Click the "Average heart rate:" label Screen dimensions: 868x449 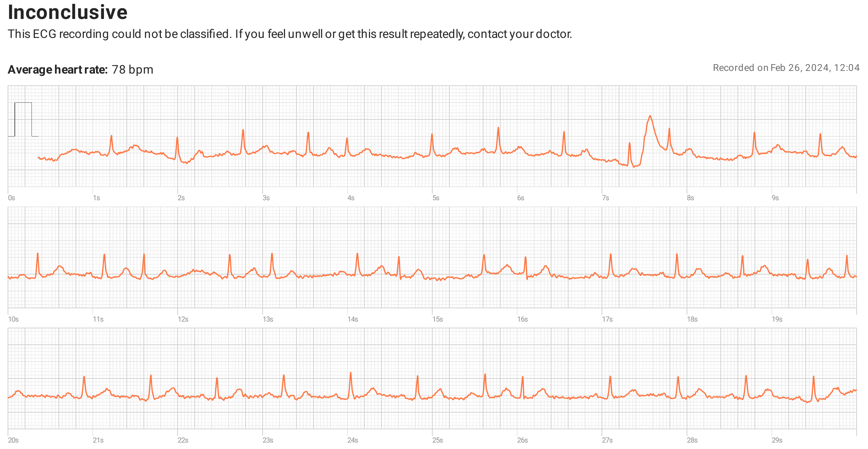(58, 70)
